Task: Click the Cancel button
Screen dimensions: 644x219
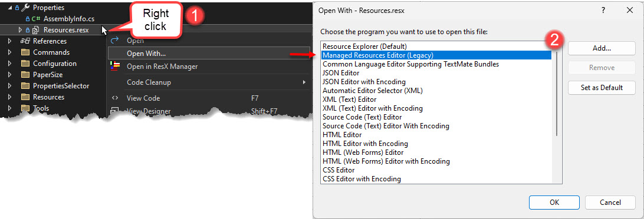Action: [610, 202]
